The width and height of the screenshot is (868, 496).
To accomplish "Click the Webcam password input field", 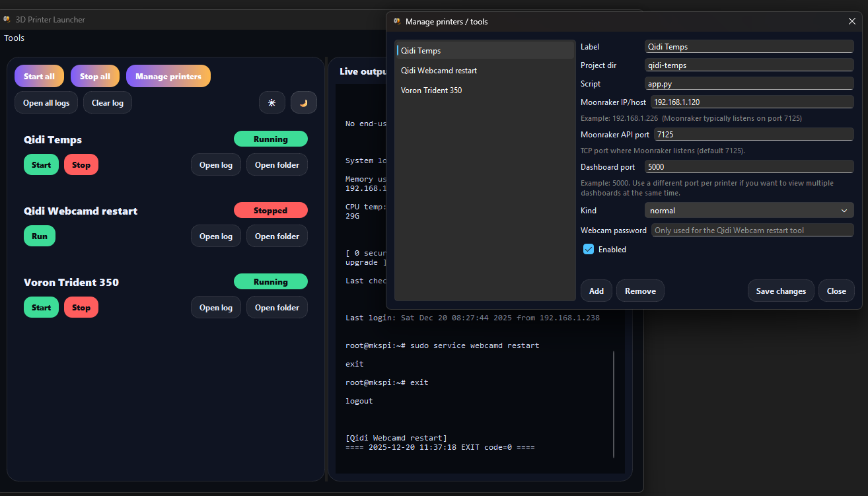I will 752,230.
